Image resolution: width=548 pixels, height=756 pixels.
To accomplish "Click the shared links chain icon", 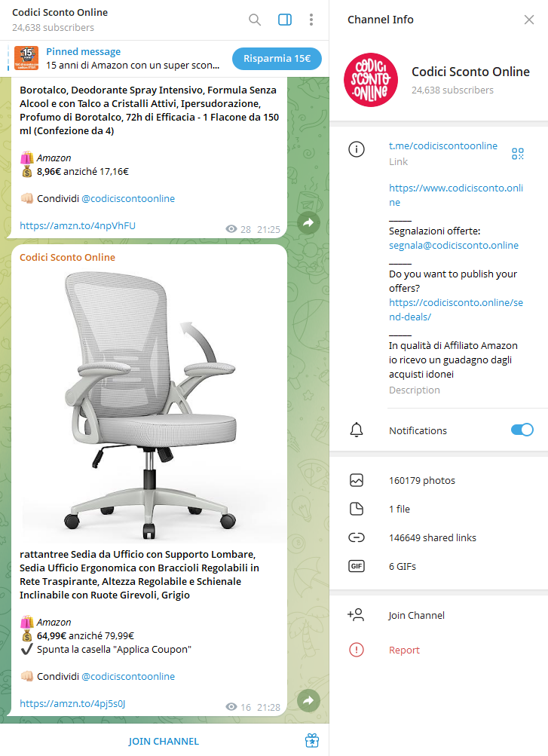I will [x=357, y=537].
